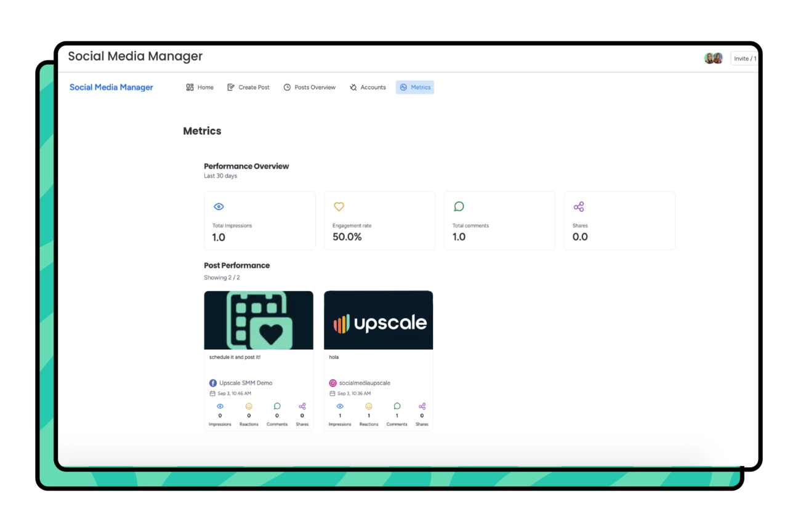Click Impressions eye icon on Upscale SMM Demo post

220,406
